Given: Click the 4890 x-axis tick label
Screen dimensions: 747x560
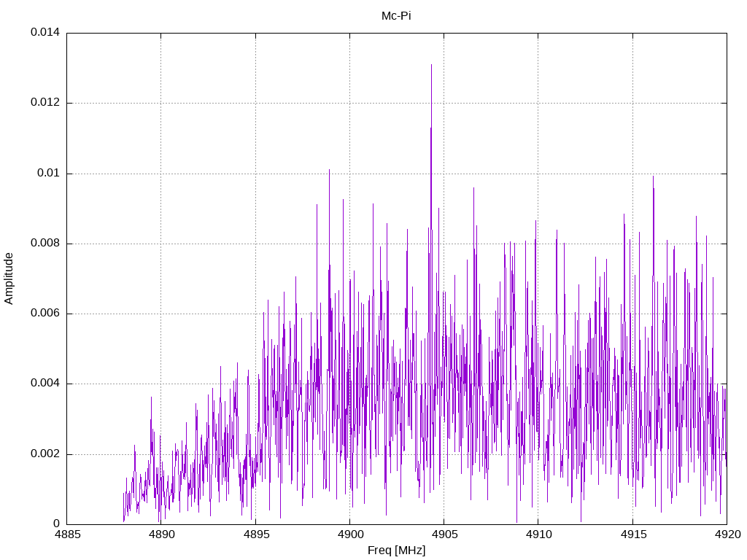Looking at the screenshot, I should [161, 534].
